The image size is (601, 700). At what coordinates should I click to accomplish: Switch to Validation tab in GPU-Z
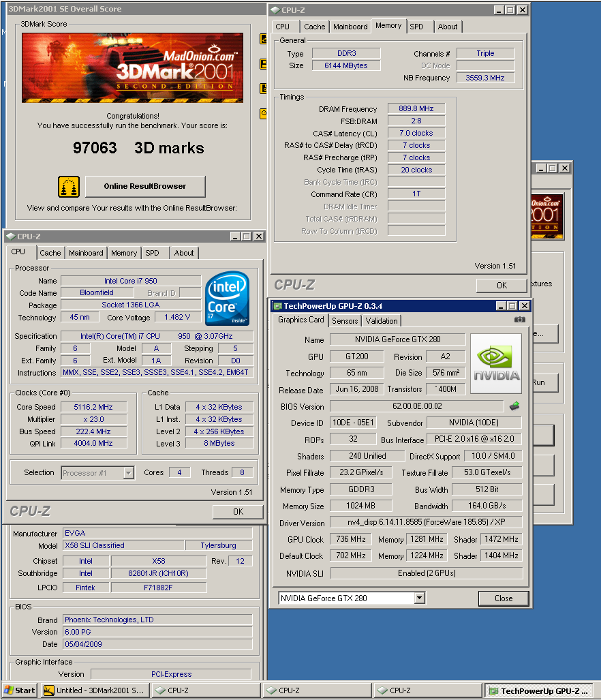click(381, 320)
